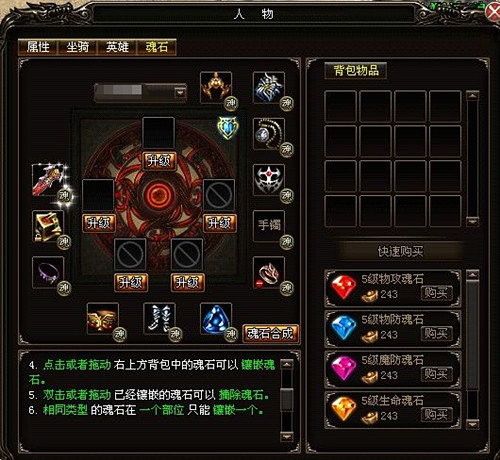Open the 坐骑 tab

77,47
